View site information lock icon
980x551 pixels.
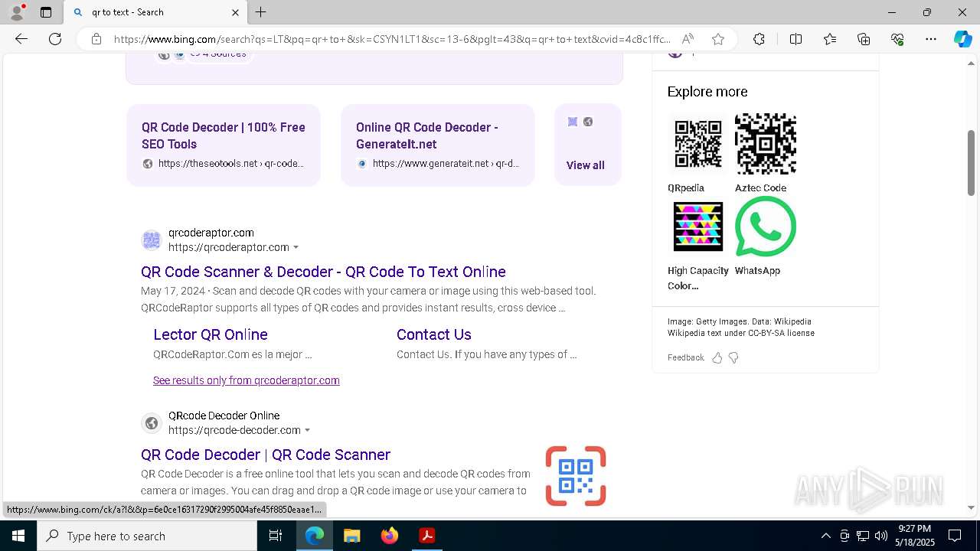96,39
